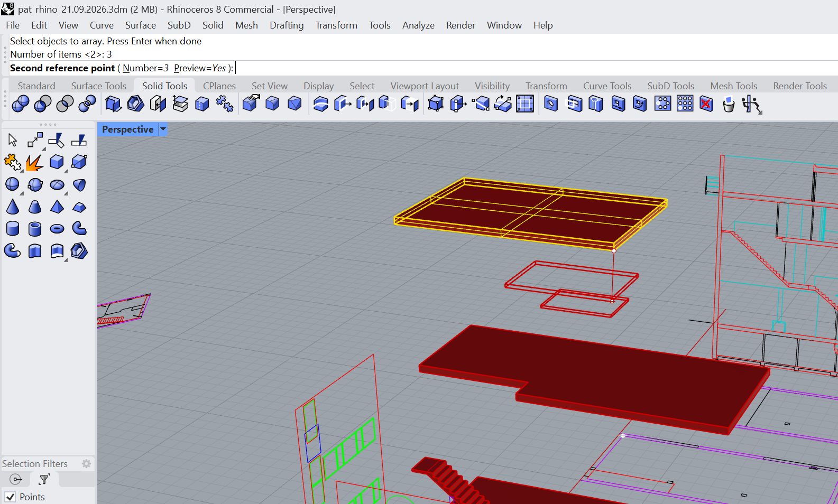Pick the Truncated Cone tool

pyautogui.click(x=35, y=207)
